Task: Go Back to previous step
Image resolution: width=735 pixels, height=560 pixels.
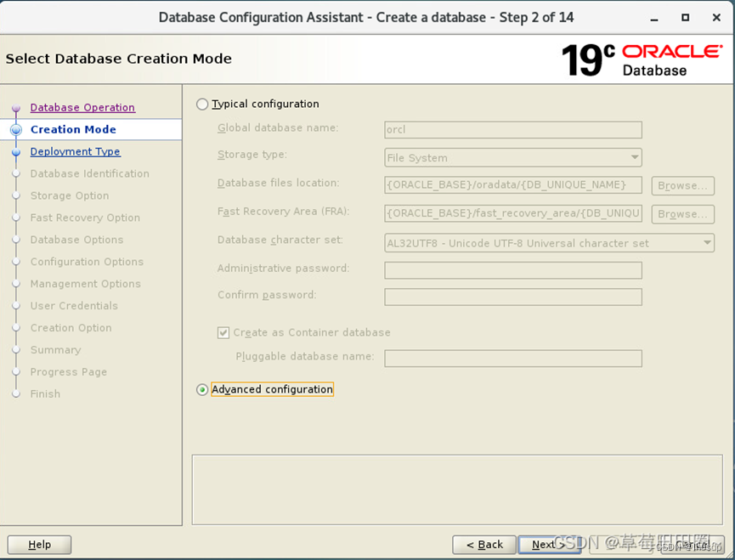Action: 484,545
